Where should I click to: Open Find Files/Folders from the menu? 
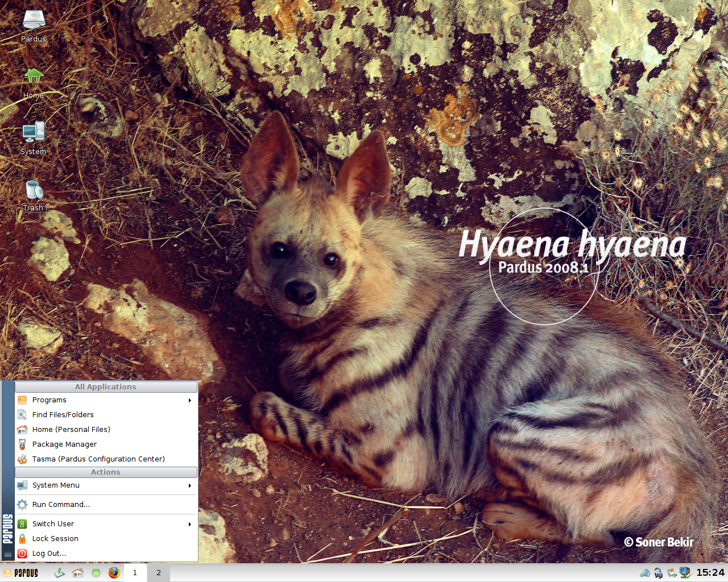click(106, 415)
